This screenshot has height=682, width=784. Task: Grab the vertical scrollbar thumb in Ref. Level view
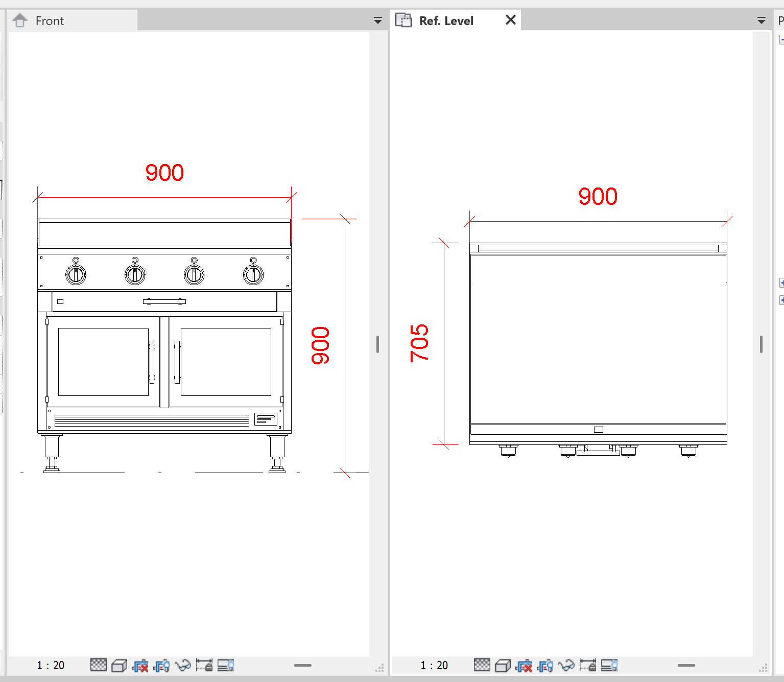761,344
